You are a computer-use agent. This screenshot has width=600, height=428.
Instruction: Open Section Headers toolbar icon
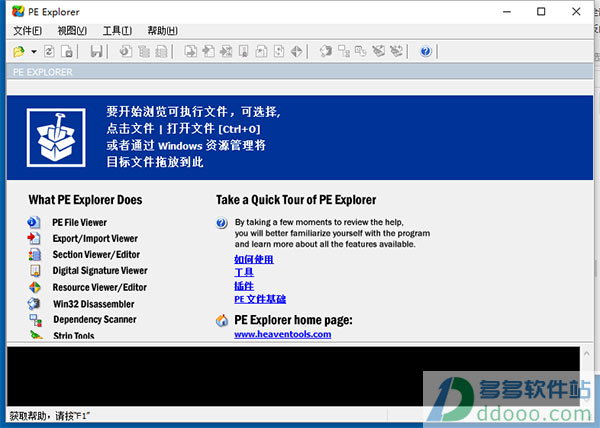[161, 51]
